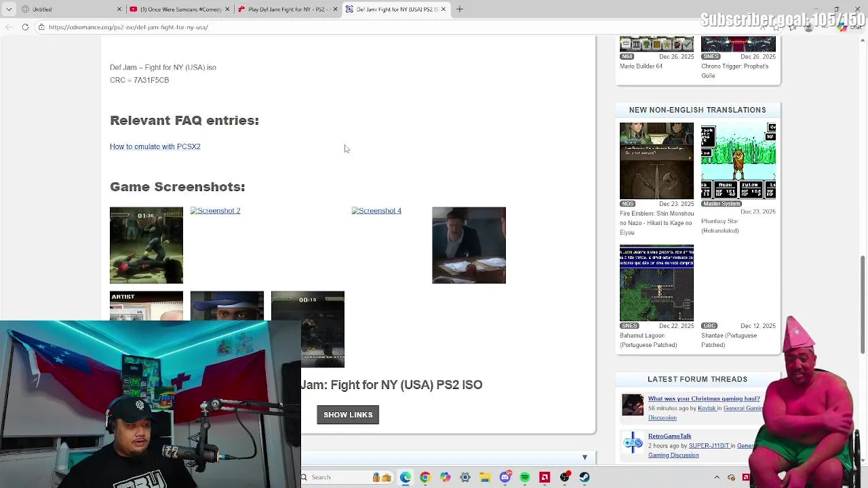
Task: Click the RetroGameTalk thread avatar icon
Action: 633,443
